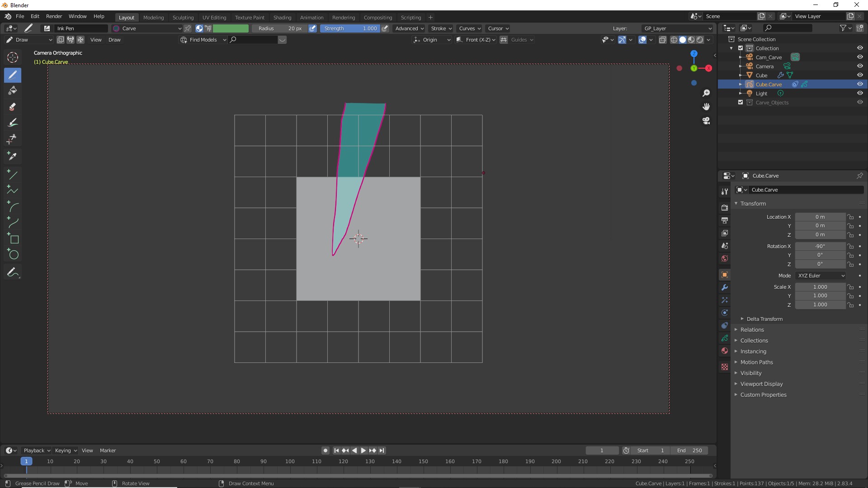Open the Front (X-Z) plane dropdown

pyautogui.click(x=476, y=40)
